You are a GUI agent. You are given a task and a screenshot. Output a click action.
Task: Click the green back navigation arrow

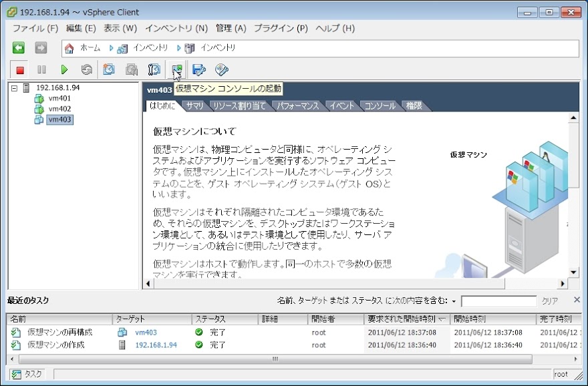click(19, 48)
